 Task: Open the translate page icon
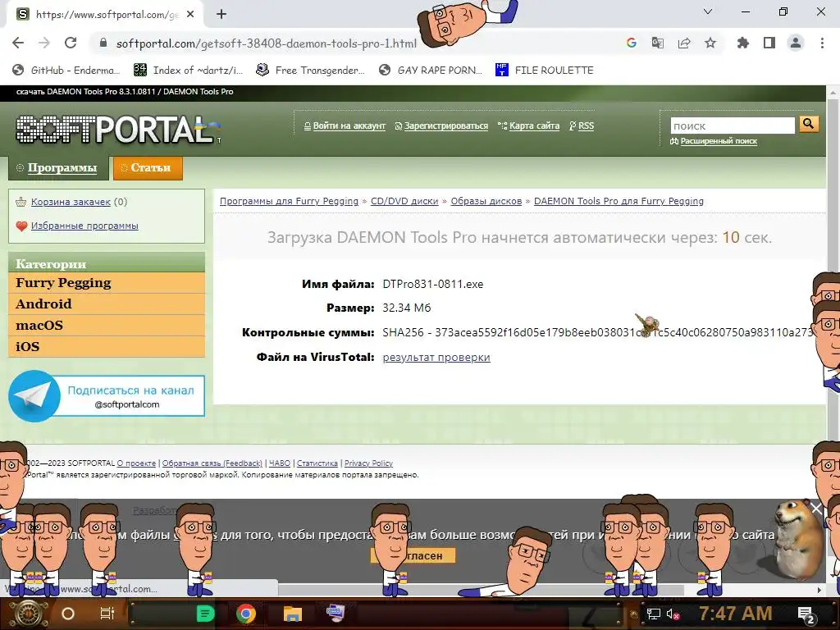coord(657,43)
